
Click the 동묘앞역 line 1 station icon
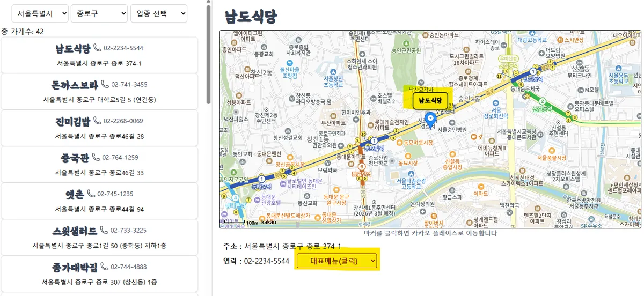click(375, 140)
